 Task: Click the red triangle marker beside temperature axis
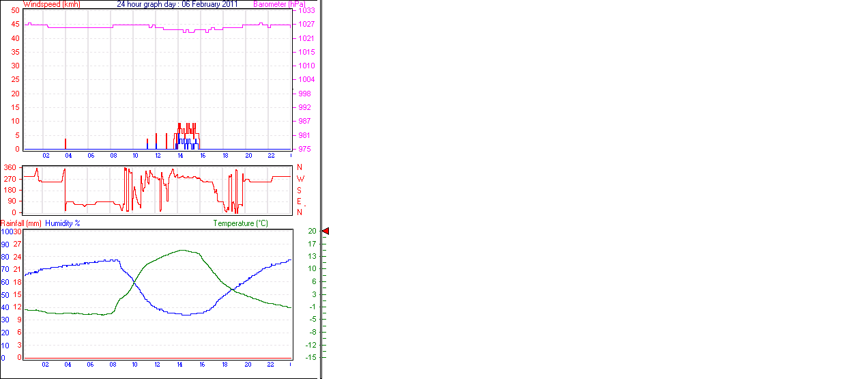[x=325, y=231]
